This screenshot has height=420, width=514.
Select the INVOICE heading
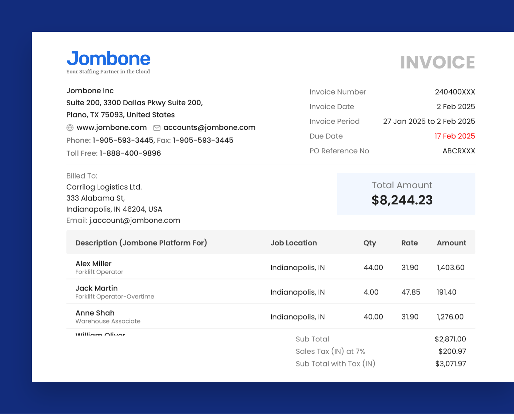click(437, 62)
